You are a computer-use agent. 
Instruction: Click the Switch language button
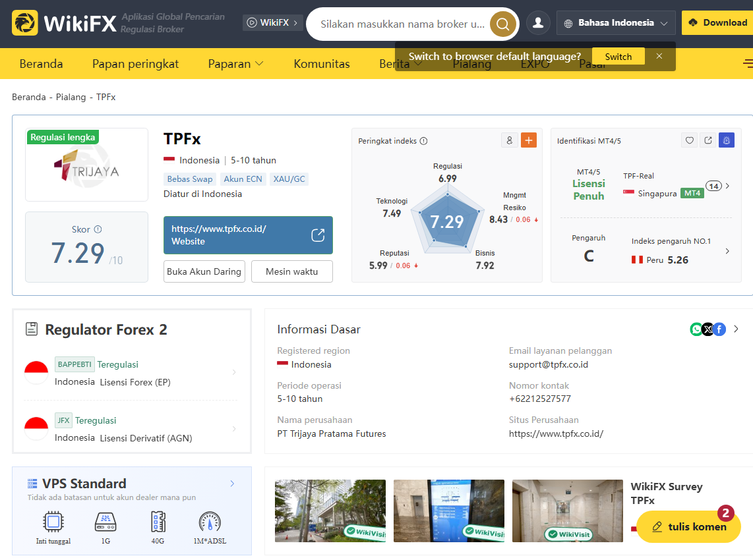tap(618, 57)
